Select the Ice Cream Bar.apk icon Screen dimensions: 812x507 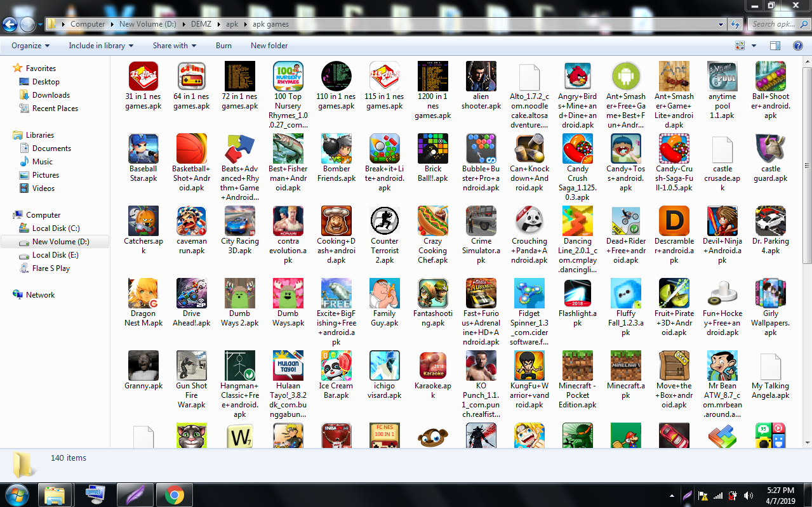(x=336, y=365)
